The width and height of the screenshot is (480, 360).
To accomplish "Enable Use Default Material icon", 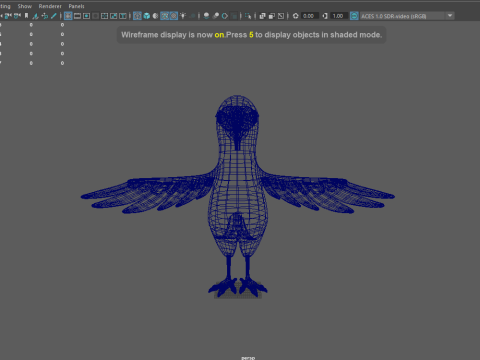I will tap(155, 16).
